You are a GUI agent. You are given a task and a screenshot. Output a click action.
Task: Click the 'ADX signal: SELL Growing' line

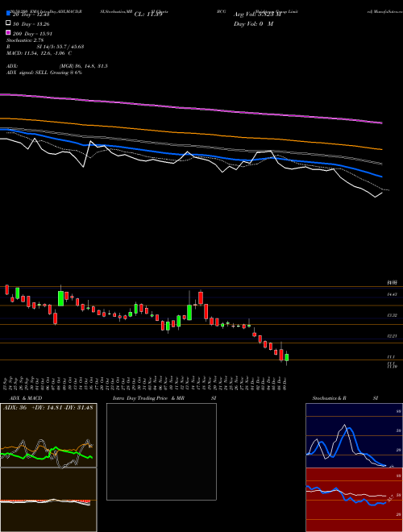44,73
